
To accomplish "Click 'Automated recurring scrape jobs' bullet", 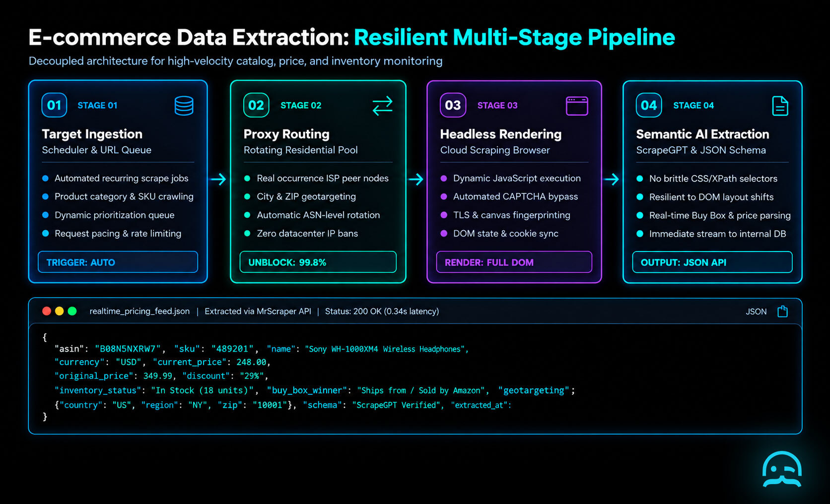I will point(121,178).
